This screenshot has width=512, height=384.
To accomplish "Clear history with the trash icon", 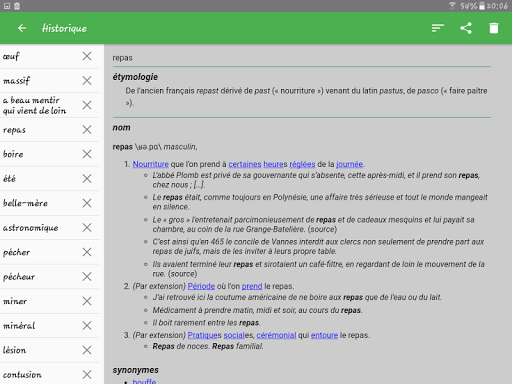I will coord(494,28).
